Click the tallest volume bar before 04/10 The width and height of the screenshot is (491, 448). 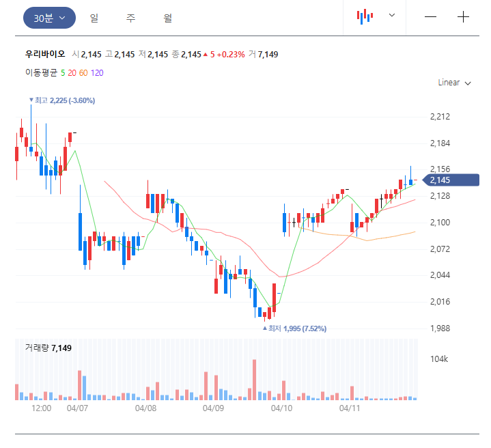coord(254,380)
